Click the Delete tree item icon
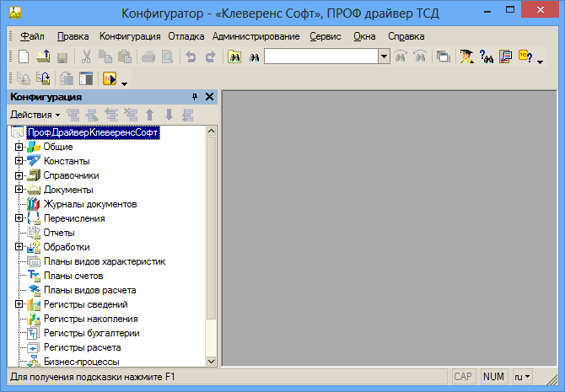 [131, 115]
